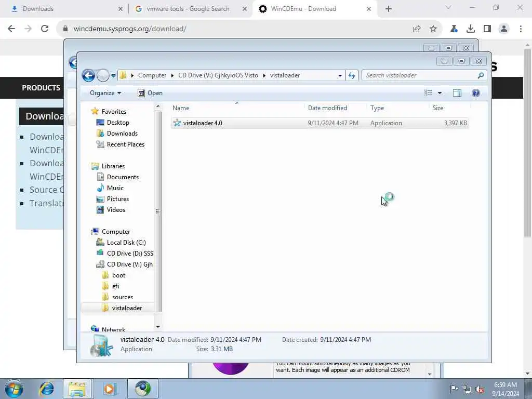Expand the view options dropdown arrow
532x399 pixels.
tap(440, 93)
